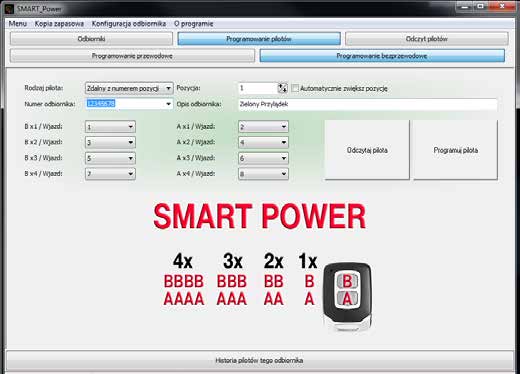Open the B x2 / Wjazd dropdown

coord(110,142)
